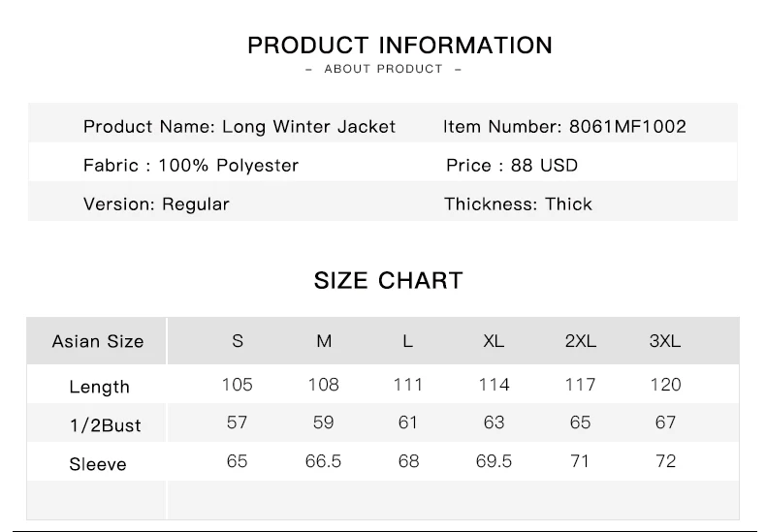766x532 pixels.
Task: Select Sleeve value 69.5 for size XL
Action: (494, 461)
